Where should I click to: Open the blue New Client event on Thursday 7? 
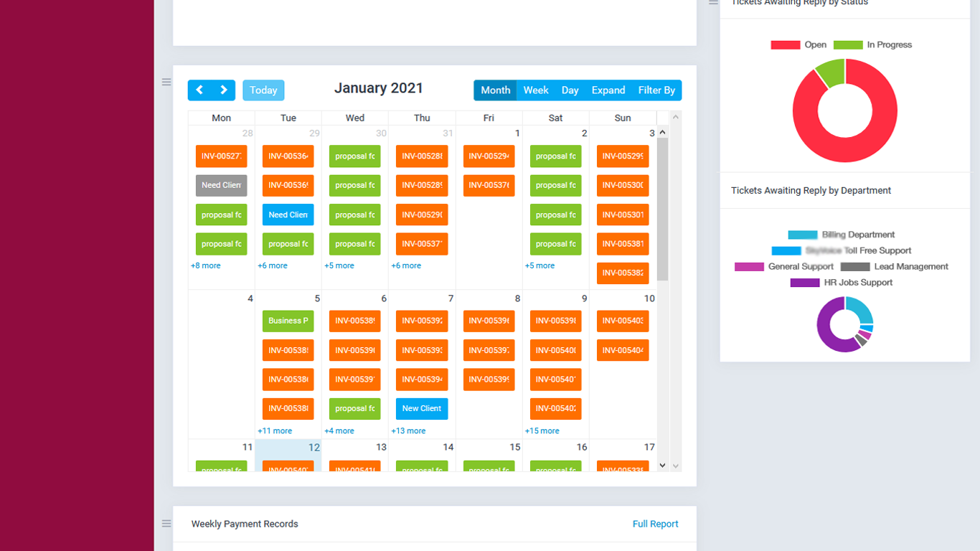(x=422, y=409)
